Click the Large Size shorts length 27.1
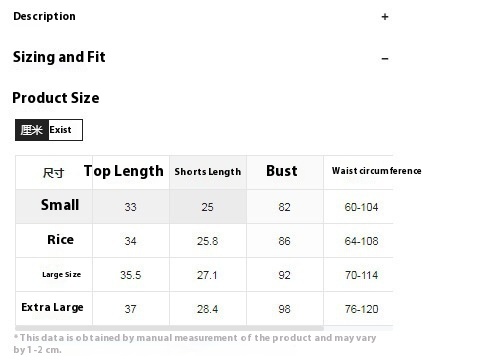This screenshot has width=498, height=361. click(207, 275)
